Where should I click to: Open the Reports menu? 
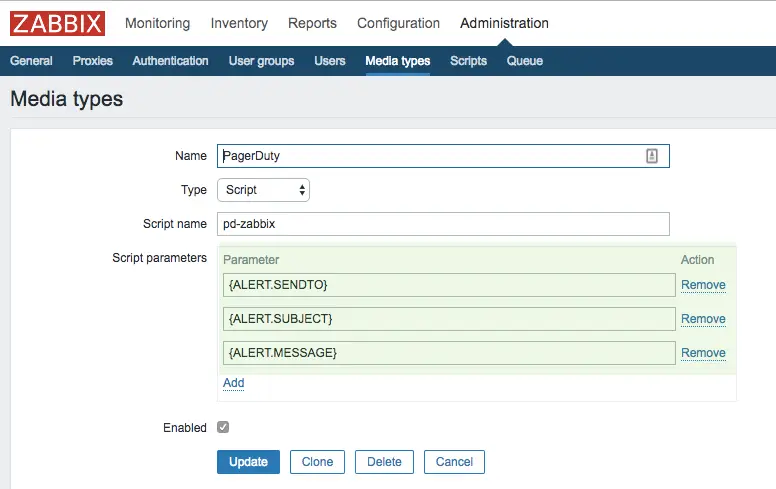(x=312, y=23)
